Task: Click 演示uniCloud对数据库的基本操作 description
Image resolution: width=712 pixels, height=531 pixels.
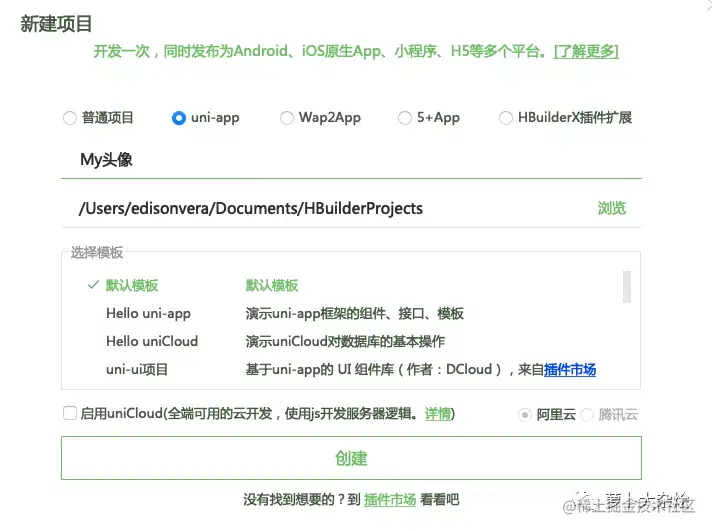Action: pos(345,341)
